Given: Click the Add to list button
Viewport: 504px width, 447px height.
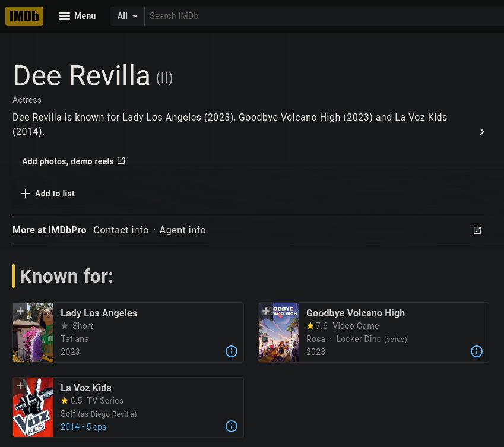Looking at the screenshot, I should point(48,194).
